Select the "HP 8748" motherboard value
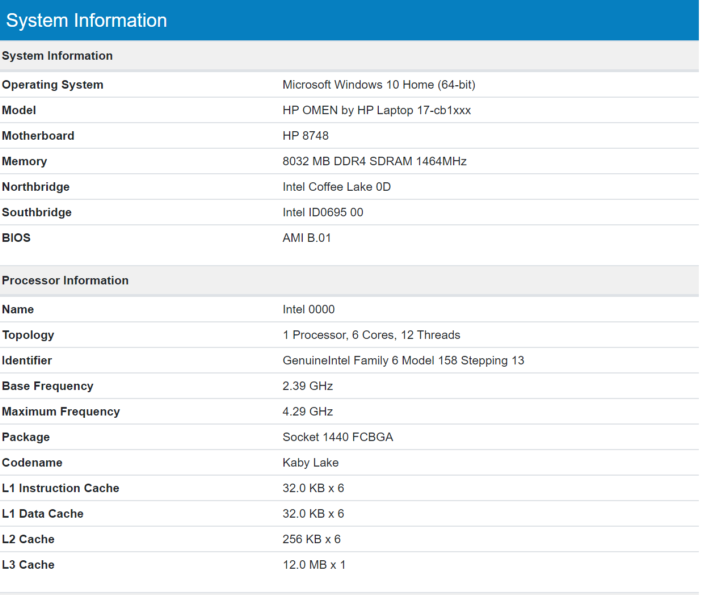This screenshot has height=595, width=703. click(305, 136)
